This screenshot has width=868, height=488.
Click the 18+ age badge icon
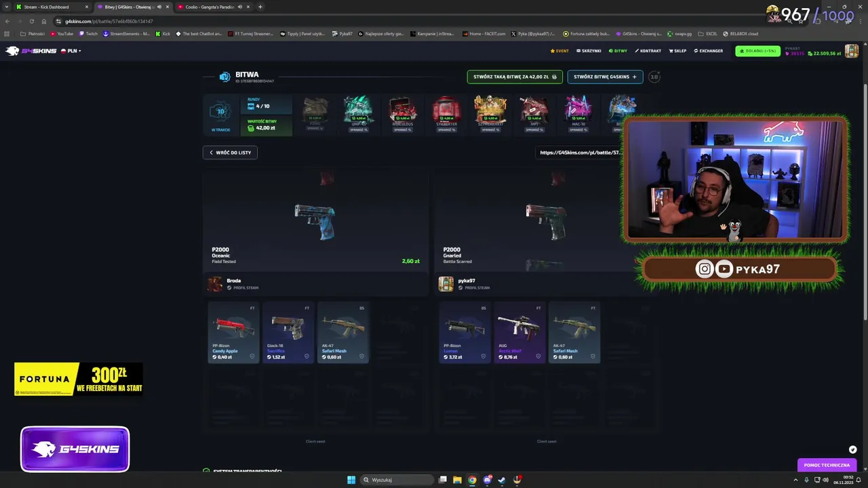pyautogui.click(x=654, y=77)
